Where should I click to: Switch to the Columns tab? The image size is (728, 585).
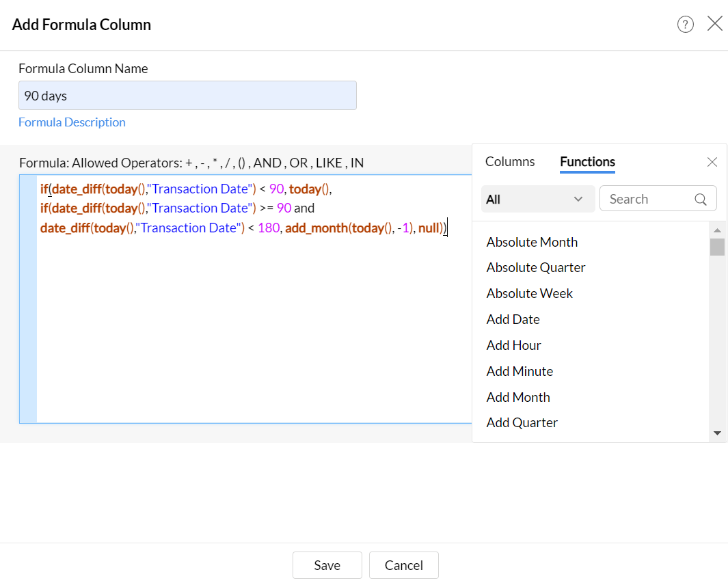(x=510, y=162)
